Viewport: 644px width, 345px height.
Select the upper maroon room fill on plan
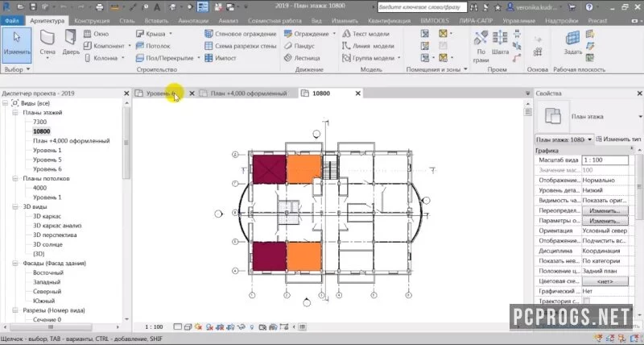269,169
